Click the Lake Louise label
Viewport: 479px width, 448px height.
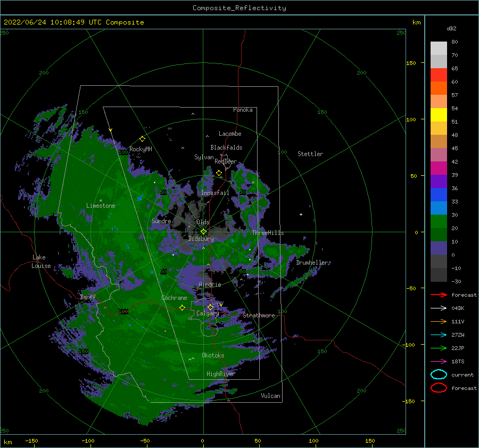pos(41,262)
